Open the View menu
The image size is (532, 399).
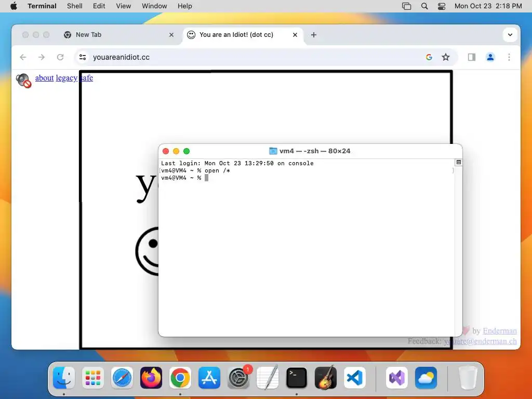coord(124,6)
